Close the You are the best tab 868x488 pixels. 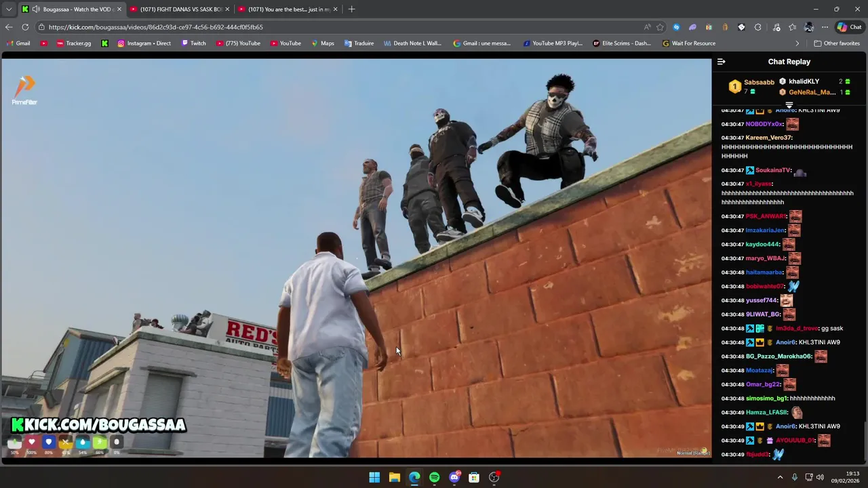tap(335, 9)
